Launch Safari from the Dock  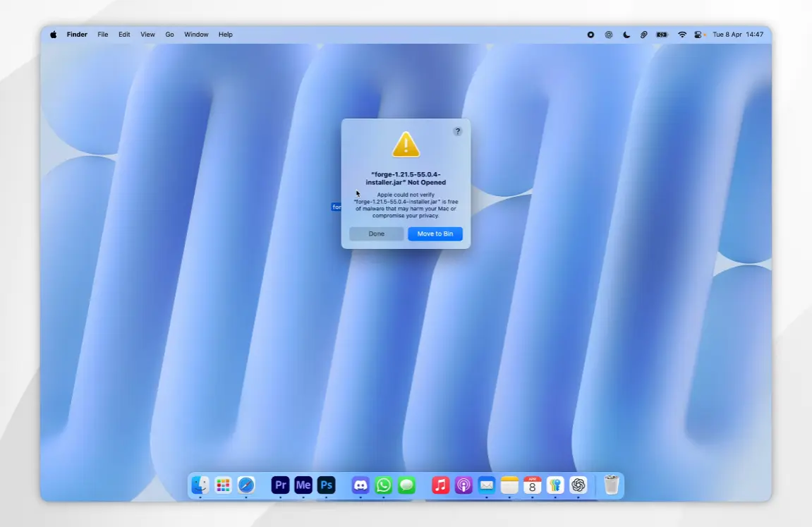[x=246, y=485]
